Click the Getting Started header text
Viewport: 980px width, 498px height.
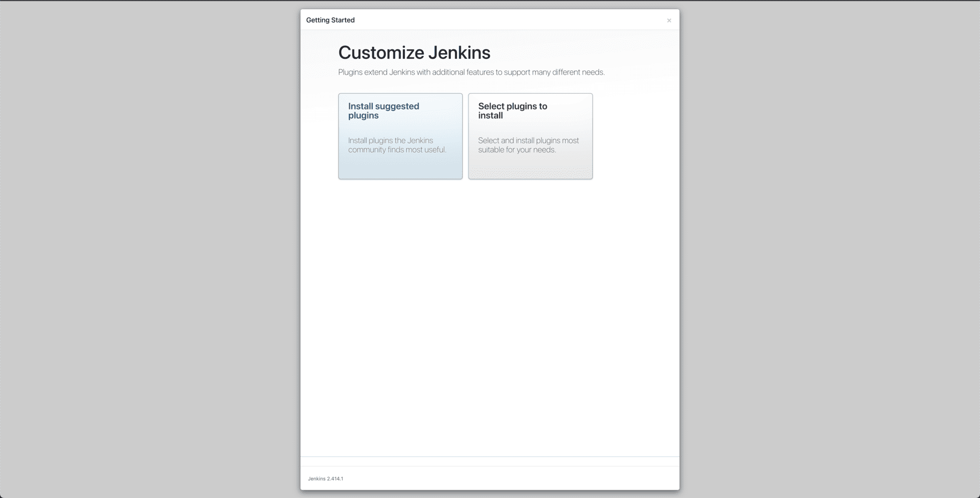pos(331,20)
